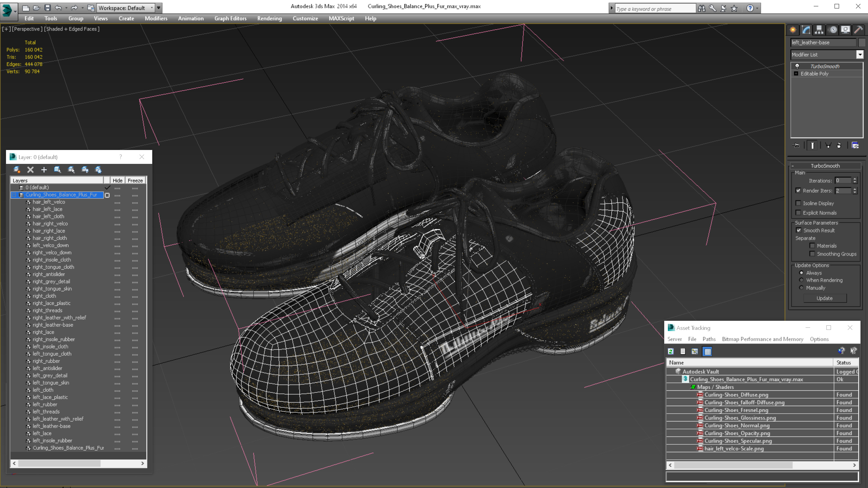Screen dimensions: 868x488
Task: Click the Hide column header
Action: pyautogui.click(x=118, y=180)
